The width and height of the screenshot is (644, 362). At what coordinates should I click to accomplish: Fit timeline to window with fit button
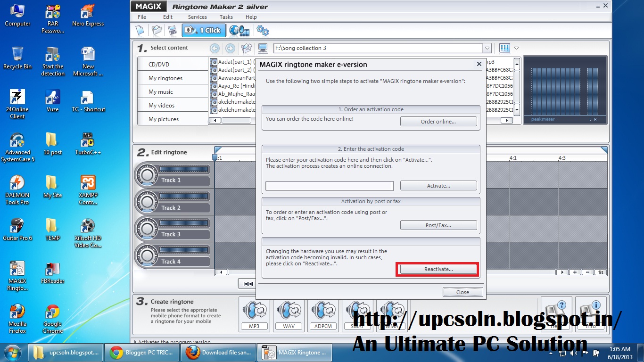coord(601,272)
